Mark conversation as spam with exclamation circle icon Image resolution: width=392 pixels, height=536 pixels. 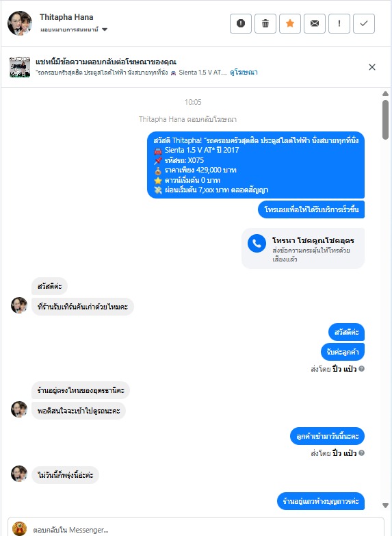241,23
